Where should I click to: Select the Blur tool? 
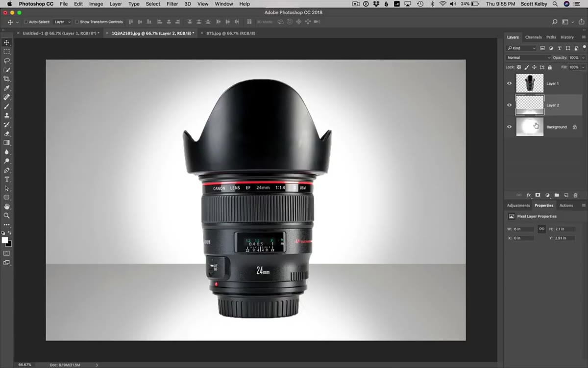coord(6,152)
